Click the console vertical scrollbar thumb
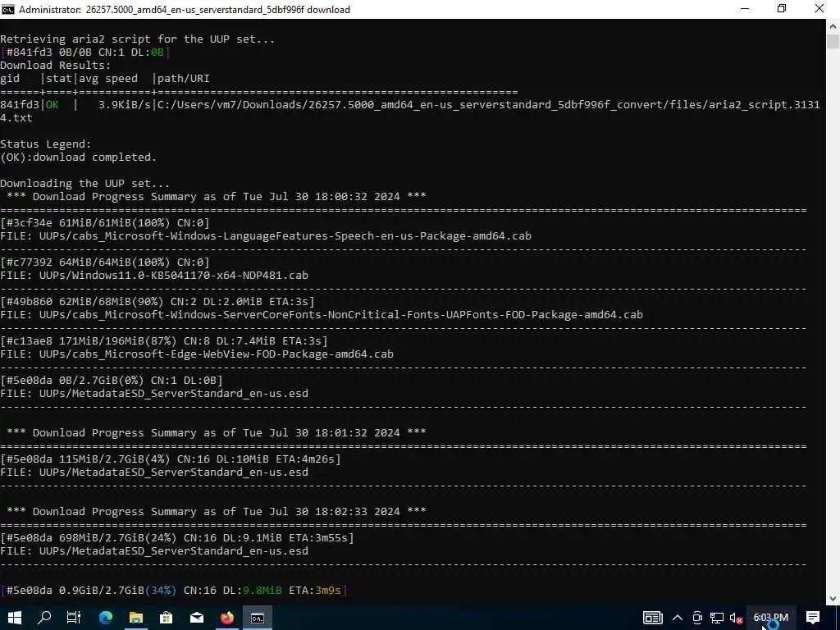840x630 pixels. 833,42
